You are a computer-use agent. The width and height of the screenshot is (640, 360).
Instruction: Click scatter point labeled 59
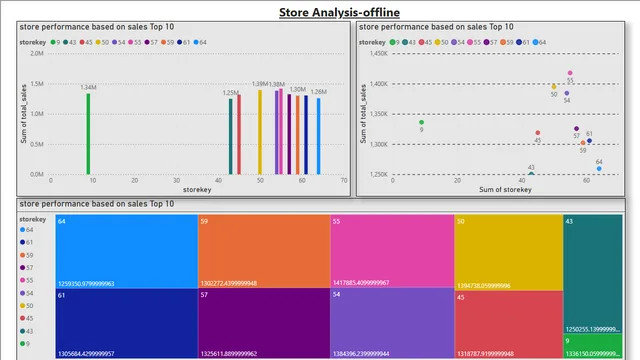(583, 143)
